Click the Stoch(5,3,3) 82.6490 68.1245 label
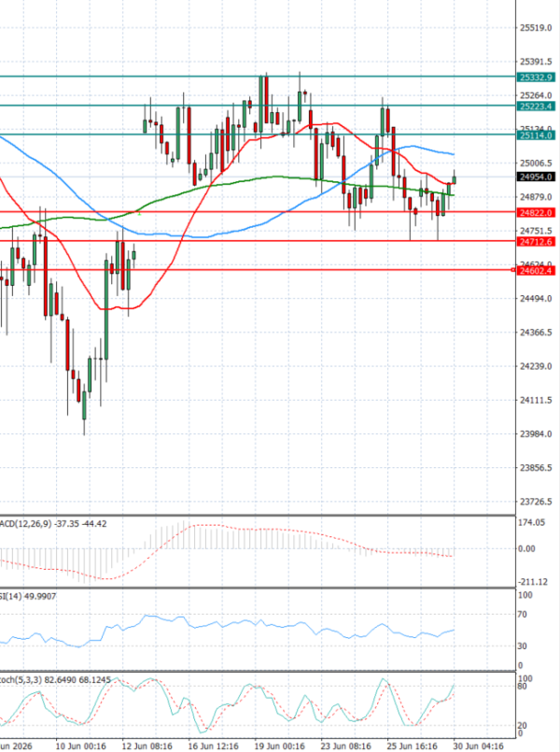This screenshot has height=752, width=560. coord(55,680)
